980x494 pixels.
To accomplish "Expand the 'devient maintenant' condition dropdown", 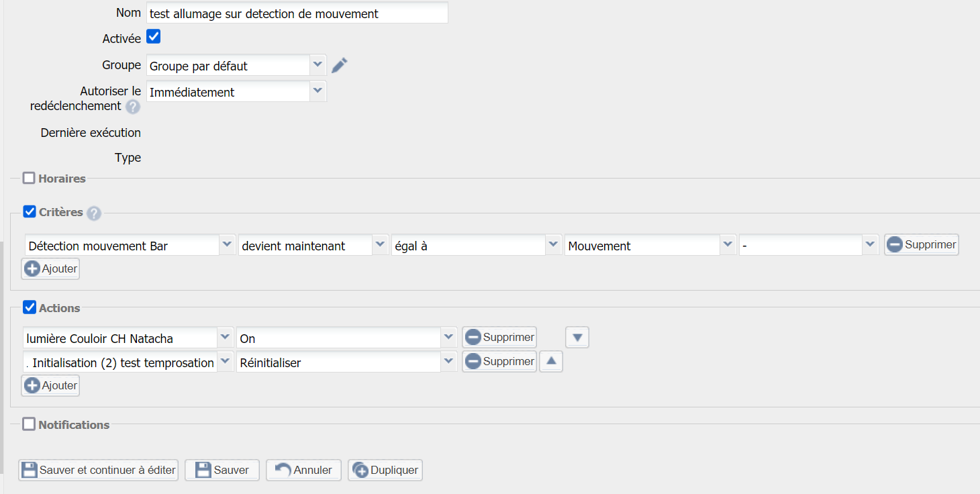I will (x=380, y=246).
